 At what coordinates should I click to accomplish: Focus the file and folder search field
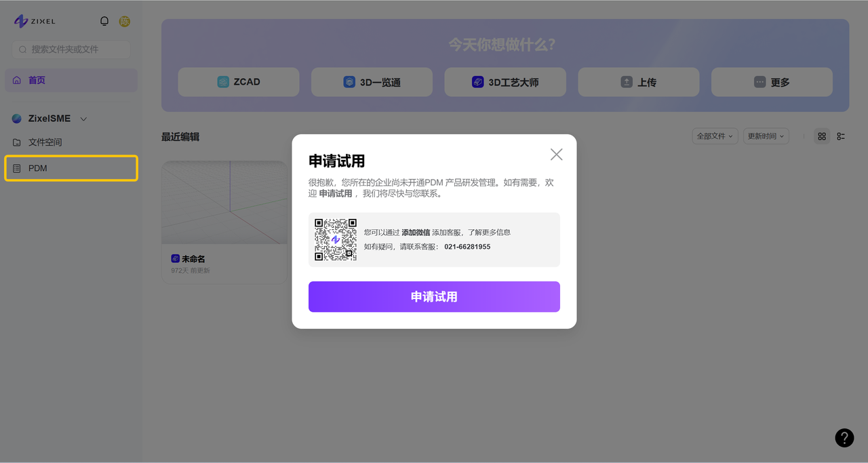71,49
